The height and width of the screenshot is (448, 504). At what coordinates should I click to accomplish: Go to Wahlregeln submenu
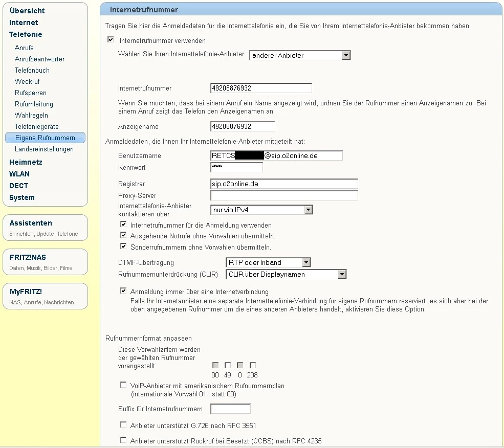point(31,116)
